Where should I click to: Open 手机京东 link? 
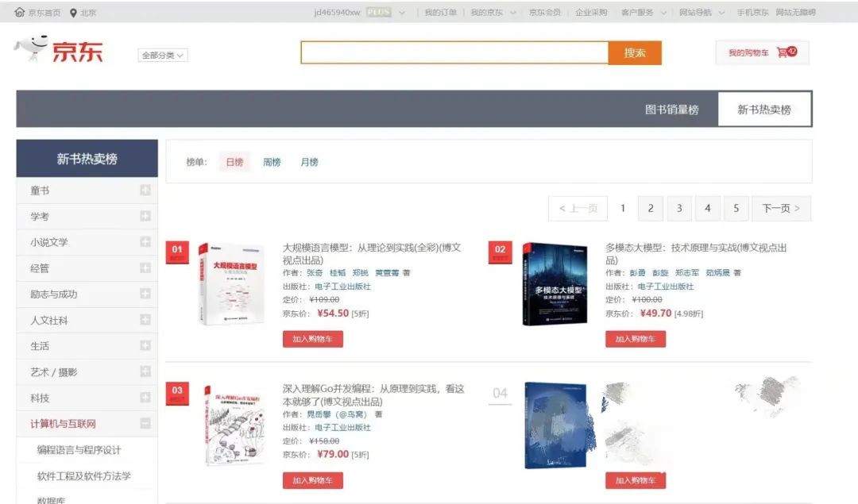tap(752, 13)
